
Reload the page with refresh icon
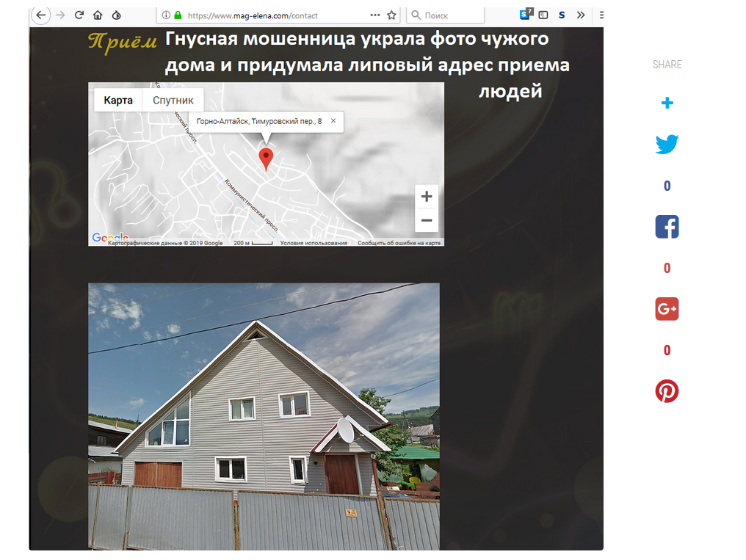pyautogui.click(x=79, y=15)
